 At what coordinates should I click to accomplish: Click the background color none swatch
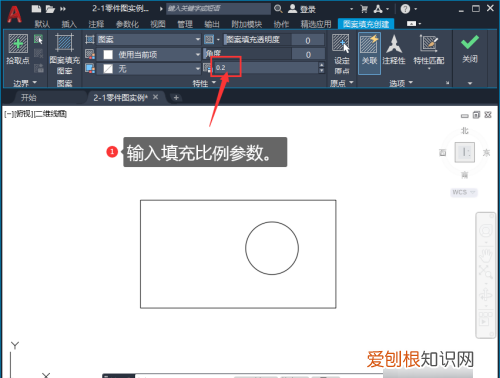click(108, 69)
